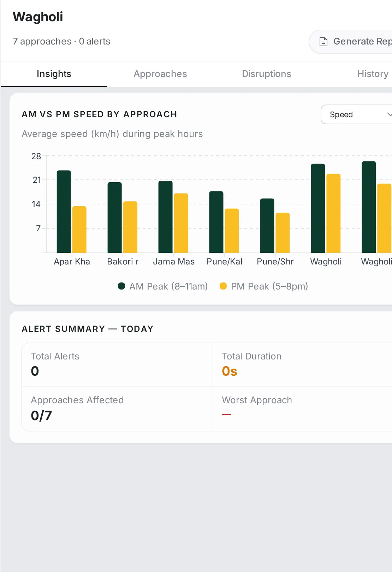The width and height of the screenshot is (392, 572).
Task: Click the Apar Kha axis label
Action: 72,262
